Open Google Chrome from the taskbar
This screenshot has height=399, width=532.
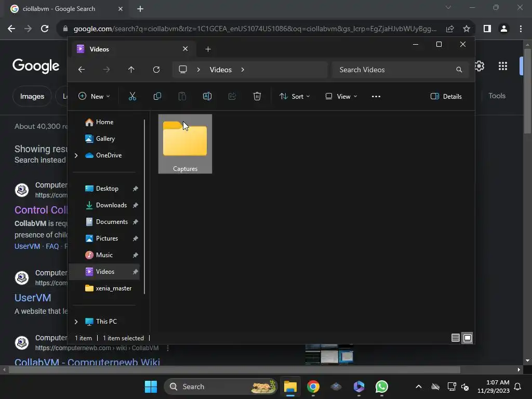[313, 387]
